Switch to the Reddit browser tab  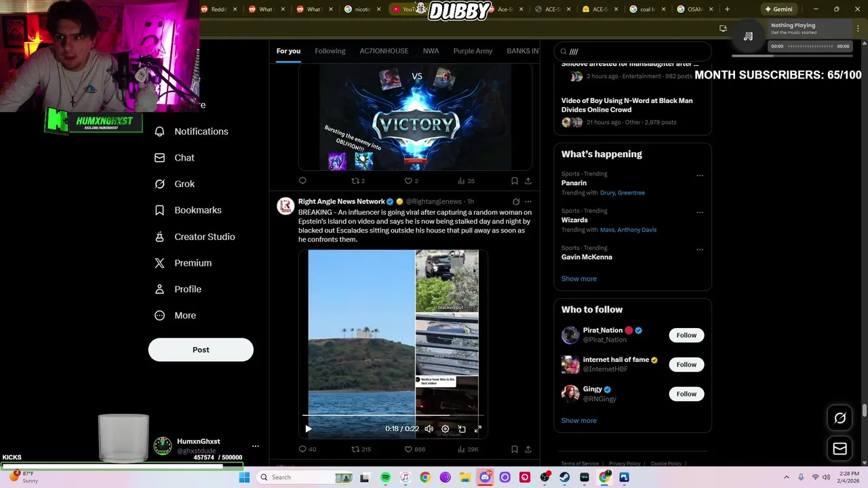[x=219, y=9]
